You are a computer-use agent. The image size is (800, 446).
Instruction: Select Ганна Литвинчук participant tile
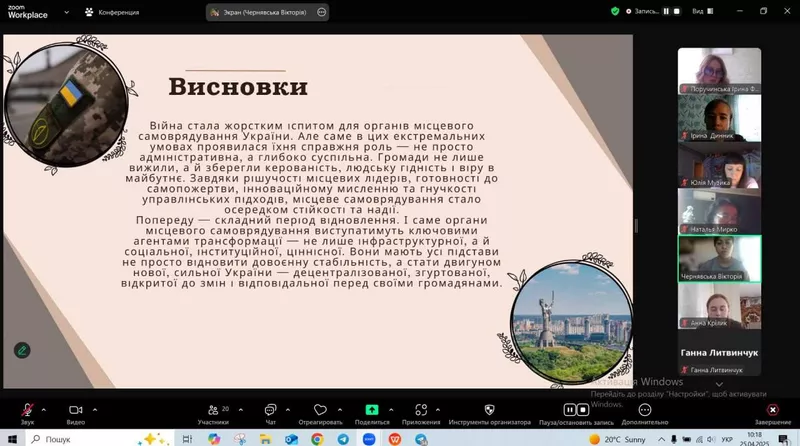tap(719, 353)
